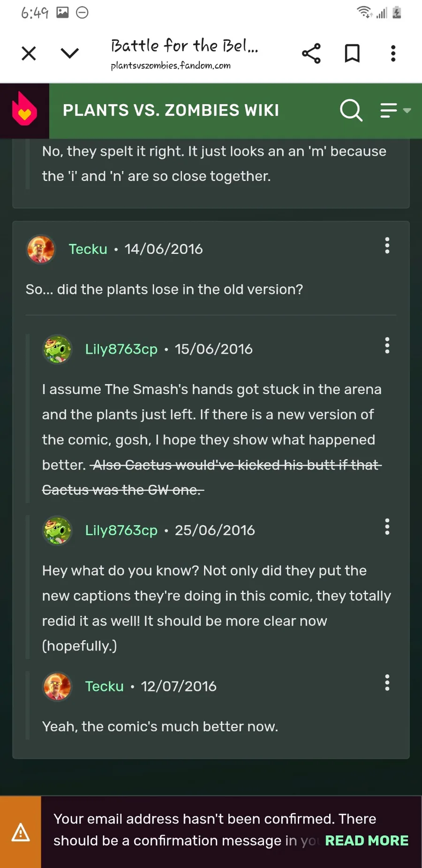
Task: Tap Tecku's avatar on 12/07/2016 reply
Action: [x=57, y=687]
